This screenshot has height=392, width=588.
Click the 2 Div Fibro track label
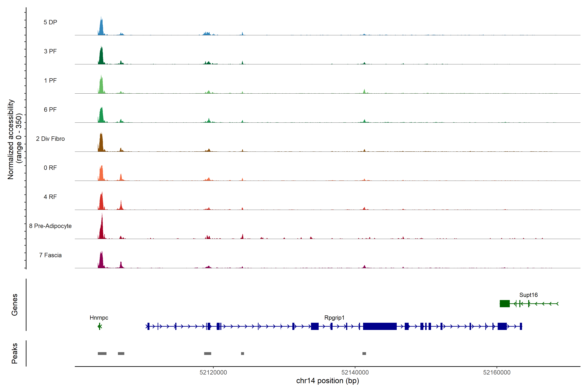coord(50,139)
